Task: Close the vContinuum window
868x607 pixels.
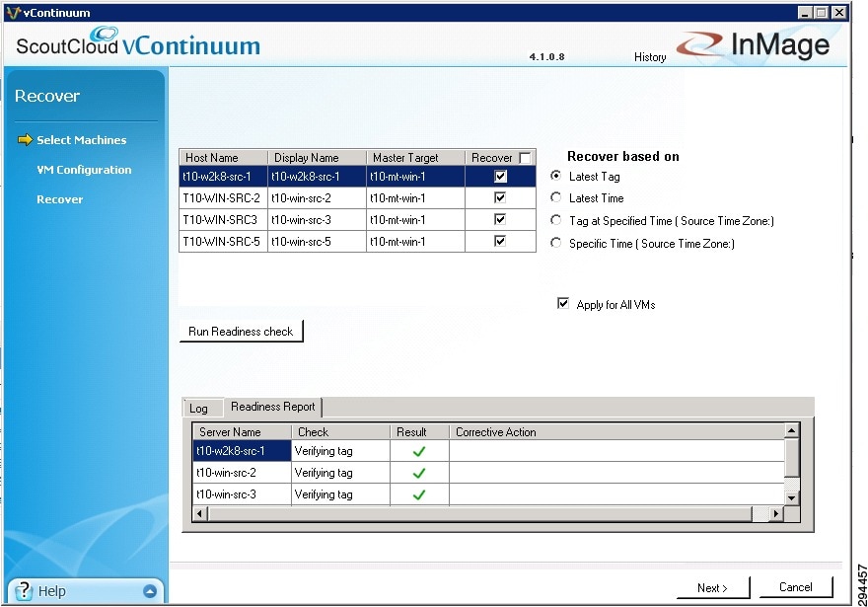Action: point(839,12)
